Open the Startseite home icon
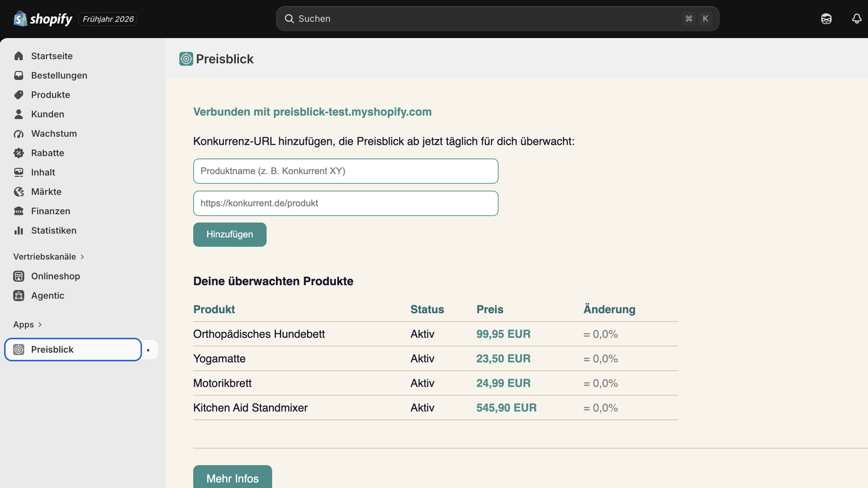868x488 pixels. point(19,56)
